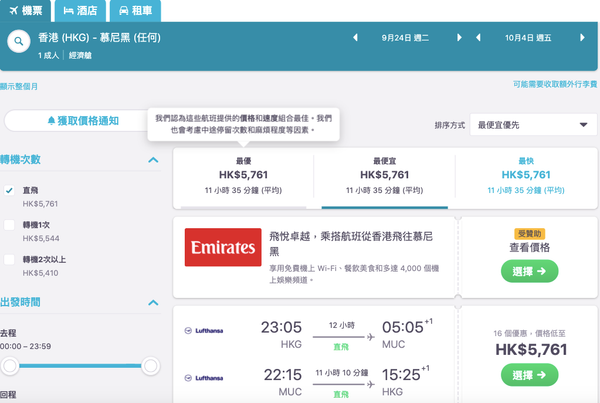
Task: Click Lufthansa logo on return 22:15 flight
Action: pyautogui.click(x=204, y=378)
